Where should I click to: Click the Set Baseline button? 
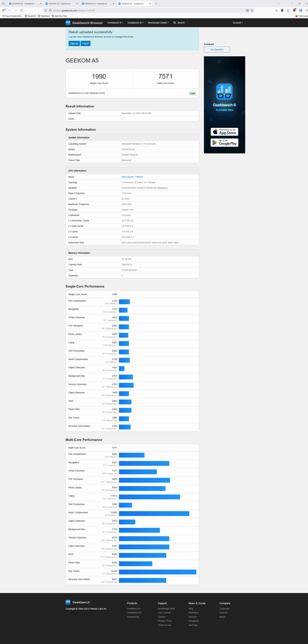point(217,50)
